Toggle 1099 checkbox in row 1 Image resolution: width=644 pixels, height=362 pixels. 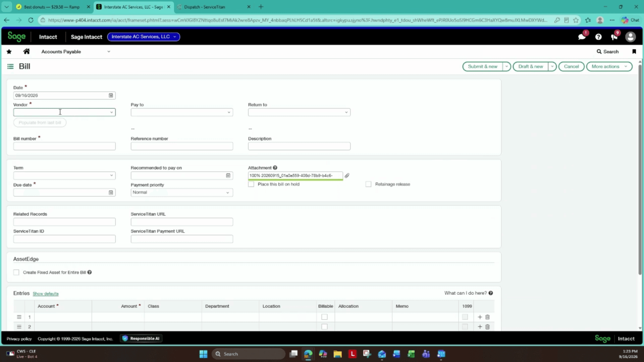point(465,317)
